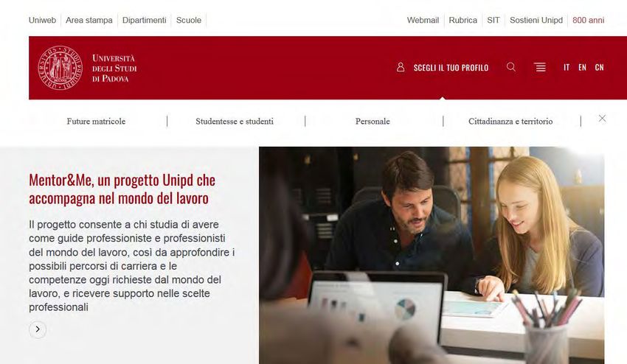Visit the 800 anni link

pos(588,20)
